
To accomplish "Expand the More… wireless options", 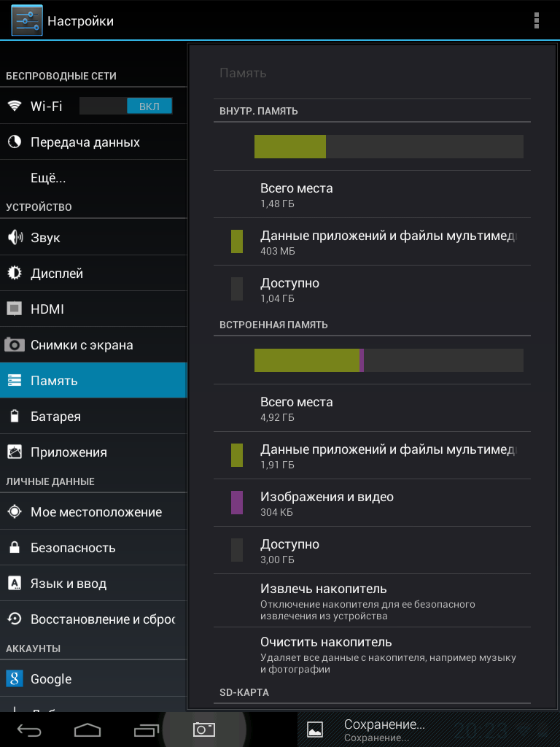I will click(x=48, y=178).
